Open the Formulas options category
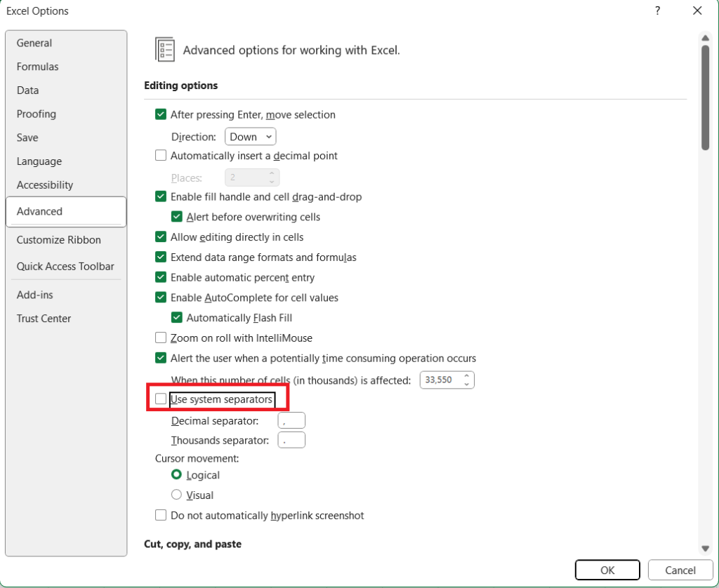Image resolution: width=719 pixels, height=588 pixels. [38, 67]
